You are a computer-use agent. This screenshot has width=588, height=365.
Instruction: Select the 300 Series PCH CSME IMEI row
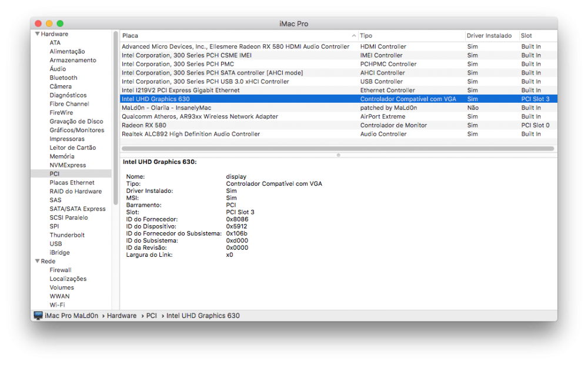(338, 55)
